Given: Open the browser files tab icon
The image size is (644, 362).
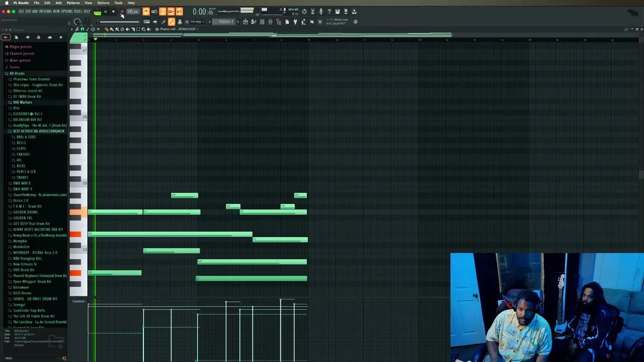Looking at the screenshot, I should pos(16,37).
